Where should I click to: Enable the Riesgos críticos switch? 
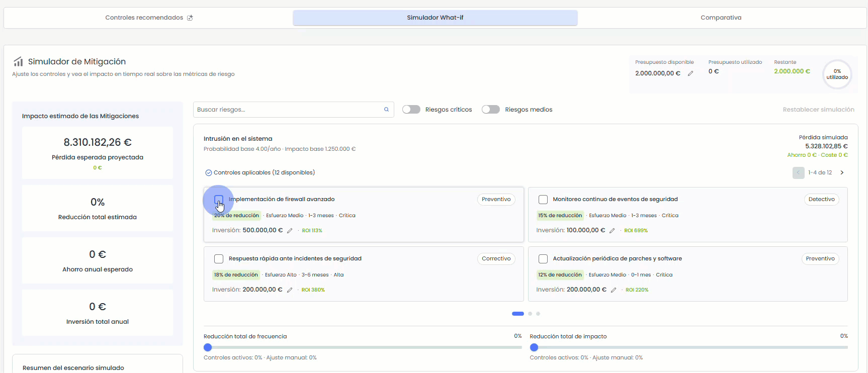point(411,110)
